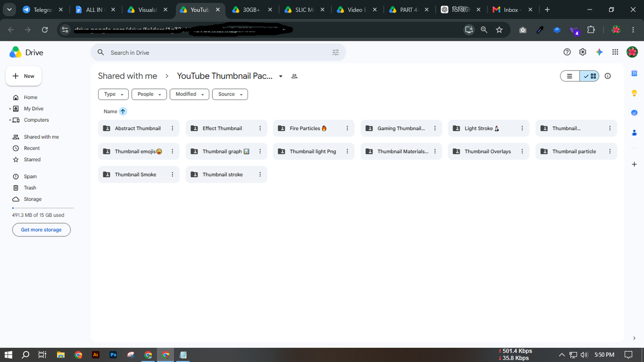Viewport: 644px width, 362px height.
Task: Open Spam in Drive sidebar
Action: click(x=30, y=176)
